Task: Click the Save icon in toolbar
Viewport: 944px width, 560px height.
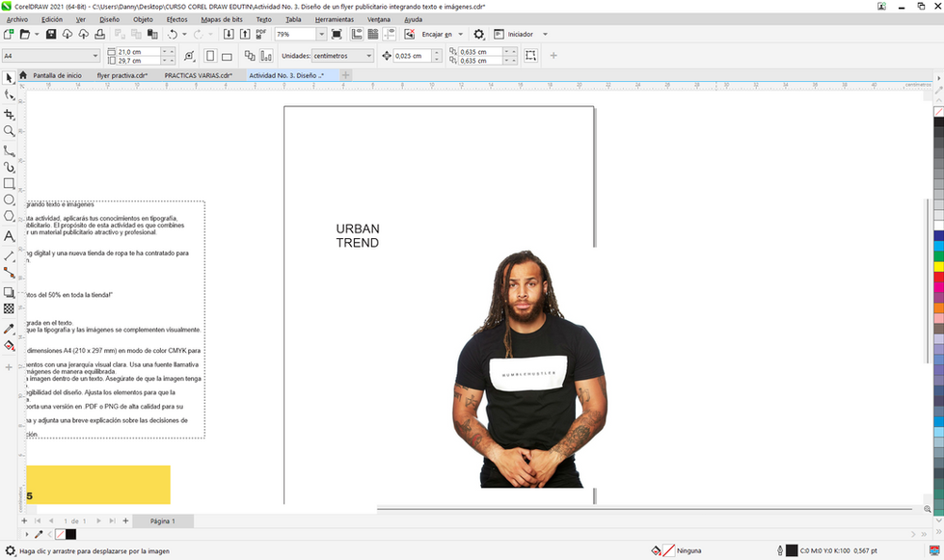Action: pyautogui.click(x=51, y=35)
